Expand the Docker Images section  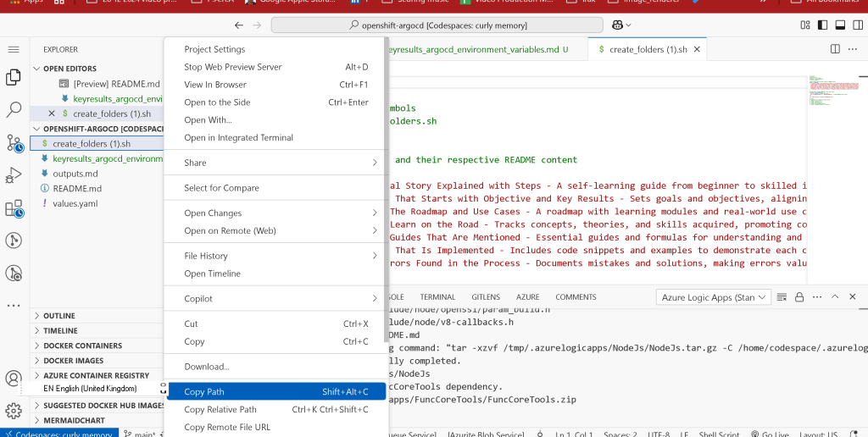pos(97,361)
